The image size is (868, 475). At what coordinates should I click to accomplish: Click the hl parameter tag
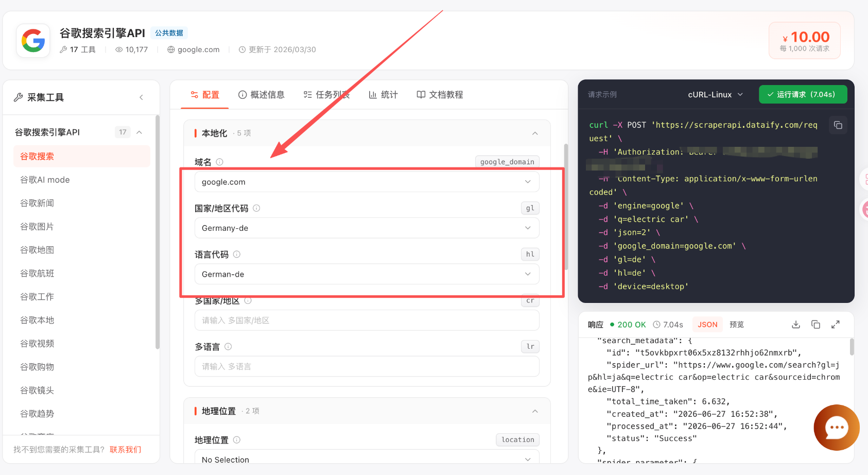point(530,254)
